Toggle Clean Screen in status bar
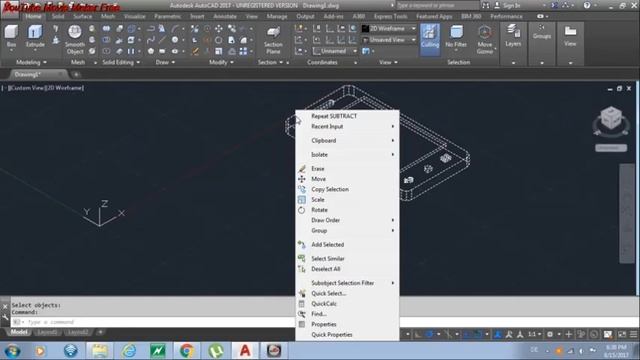The width and height of the screenshot is (640, 360). (622, 334)
